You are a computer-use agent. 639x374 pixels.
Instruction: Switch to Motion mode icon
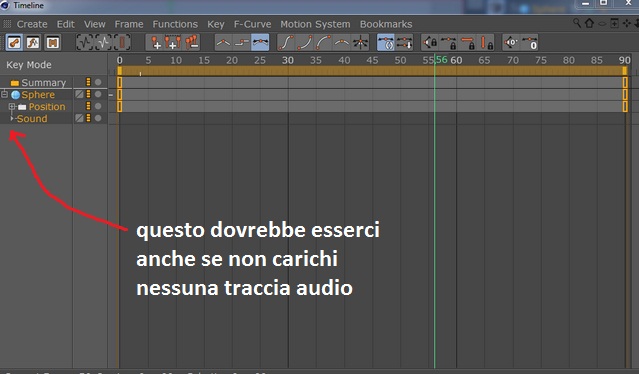[x=53, y=42]
